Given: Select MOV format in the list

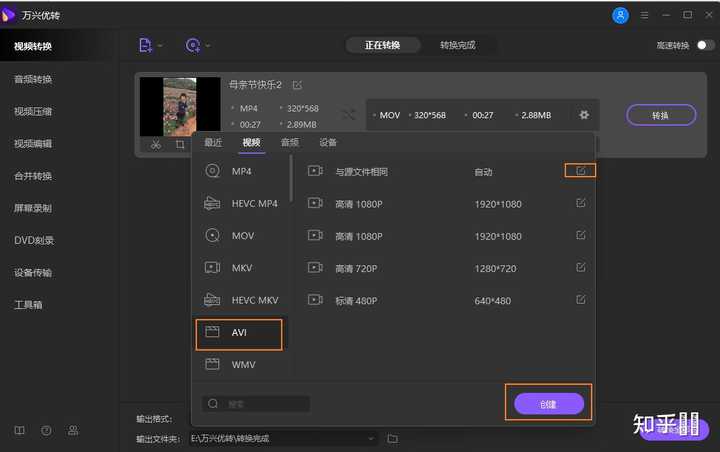Looking at the screenshot, I should 241,236.
